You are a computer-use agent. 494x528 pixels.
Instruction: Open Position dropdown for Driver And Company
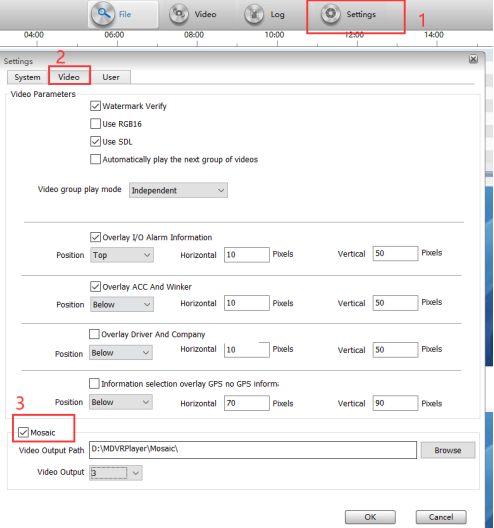click(x=121, y=353)
